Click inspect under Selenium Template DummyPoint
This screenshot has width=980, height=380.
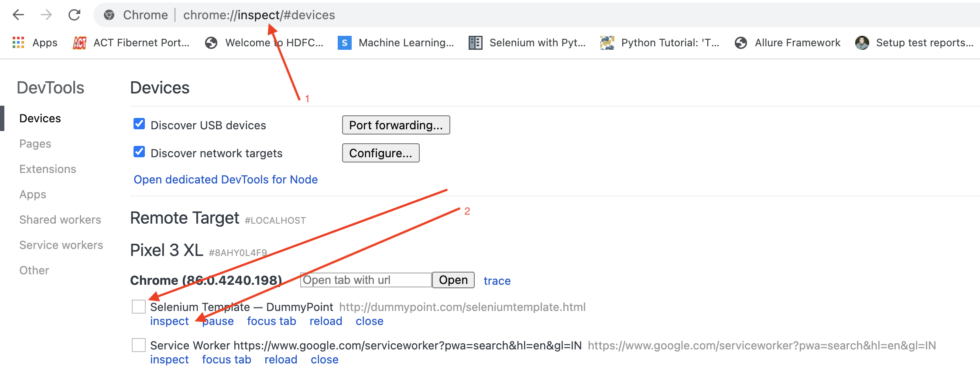click(169, 321)
